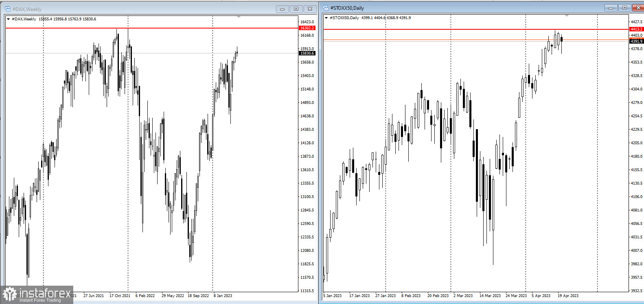The height and width of the screenshot is (304, 644).
Task: Click the '24 Mar 2023' date label
Action: point(516,296)
